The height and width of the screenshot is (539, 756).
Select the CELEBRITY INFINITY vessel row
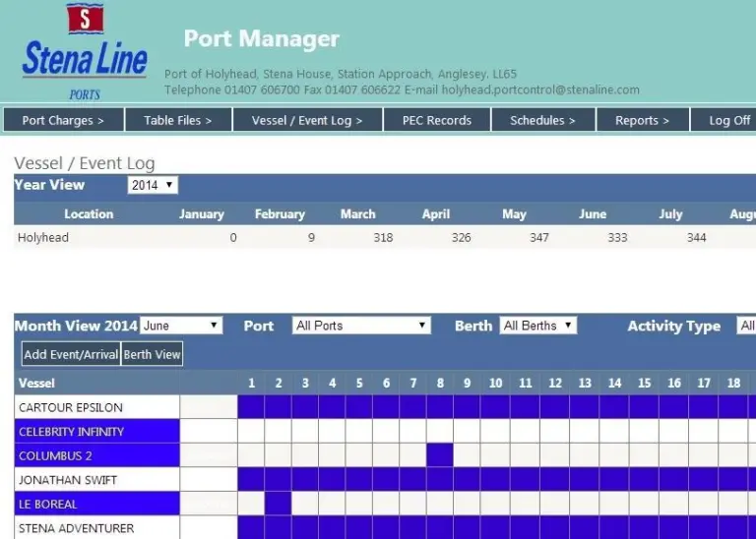coord(96,432)
